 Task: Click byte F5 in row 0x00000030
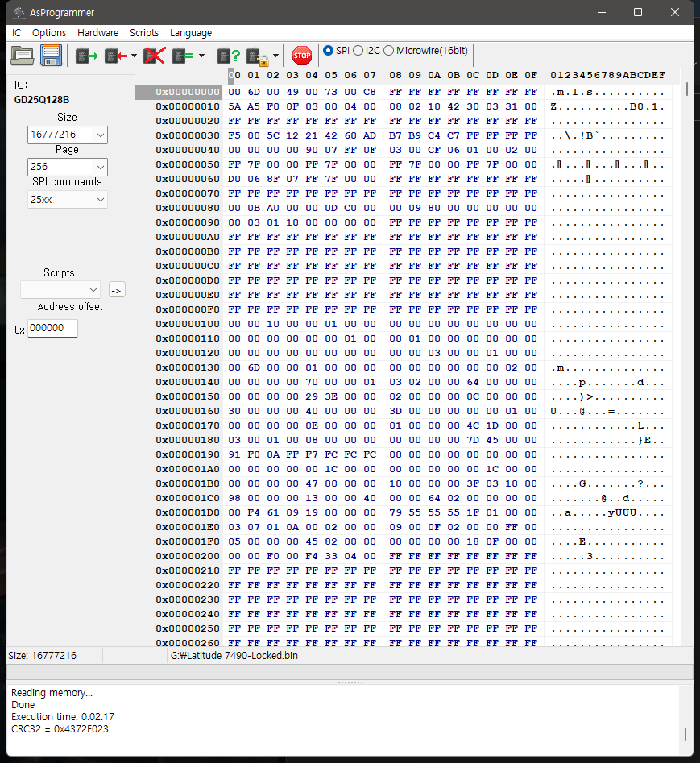234,136
